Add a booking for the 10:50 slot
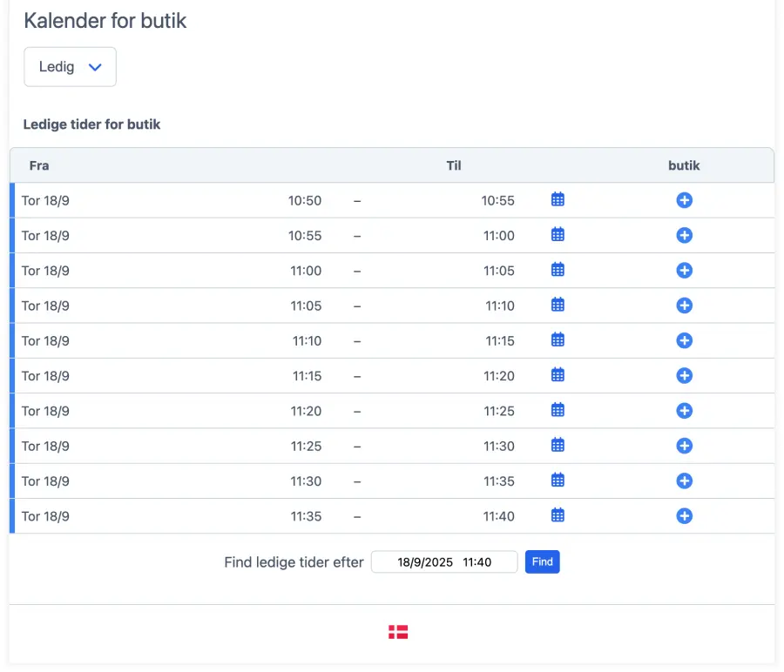Image resolution: width=784 pixels, height=672 pixels. [x=684, y=200]
